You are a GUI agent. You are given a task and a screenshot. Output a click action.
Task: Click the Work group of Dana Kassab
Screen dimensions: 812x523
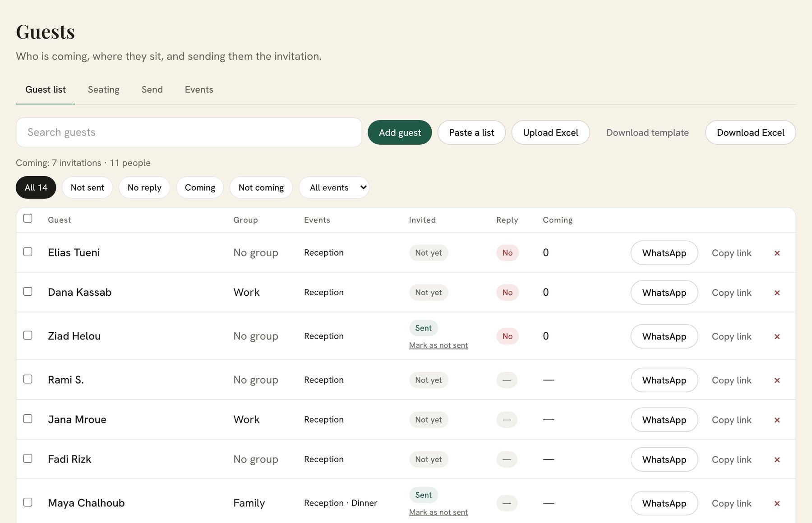(246, 292)
